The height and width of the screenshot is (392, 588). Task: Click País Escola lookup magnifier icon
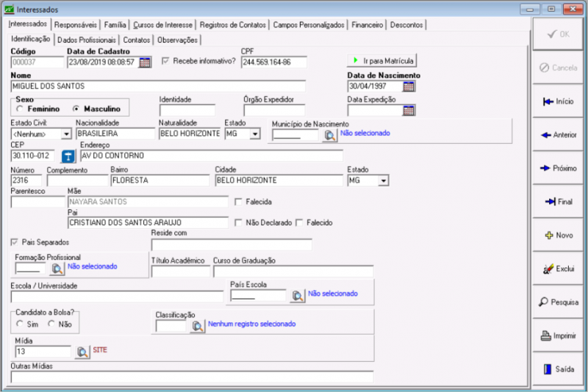click(297, 295)
